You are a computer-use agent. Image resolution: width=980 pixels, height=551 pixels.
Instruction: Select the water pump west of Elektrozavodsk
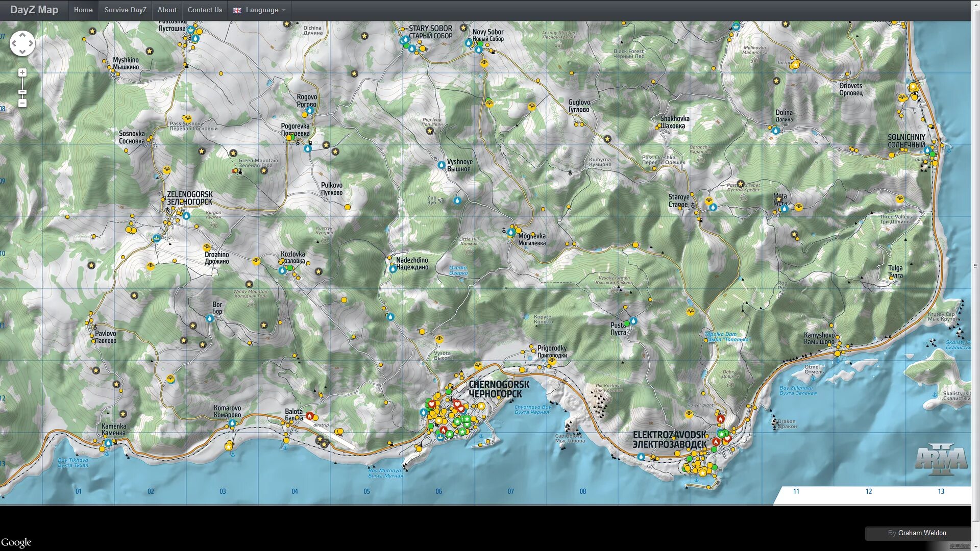coord(641,457)
